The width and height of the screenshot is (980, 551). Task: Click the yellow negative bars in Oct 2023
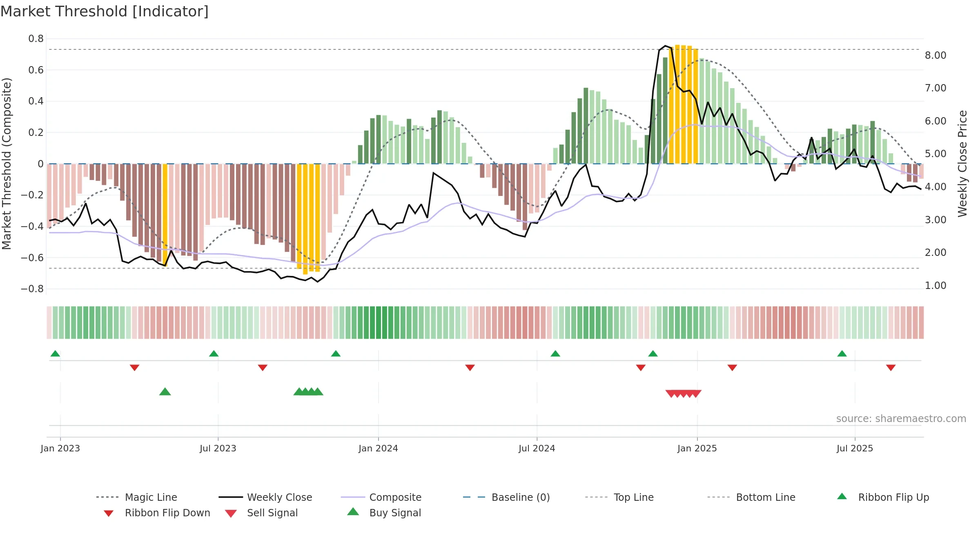(308, 219)
